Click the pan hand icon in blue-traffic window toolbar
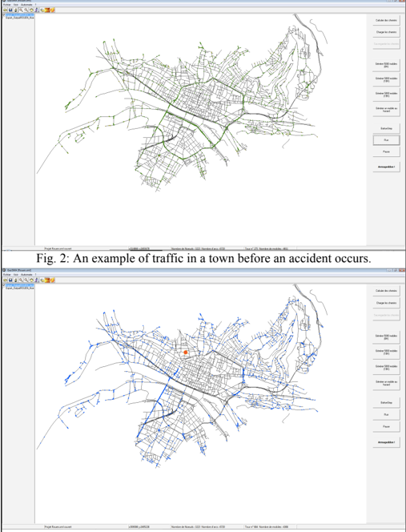The height and width of the screenshot is (532, 406). (31, 280)
